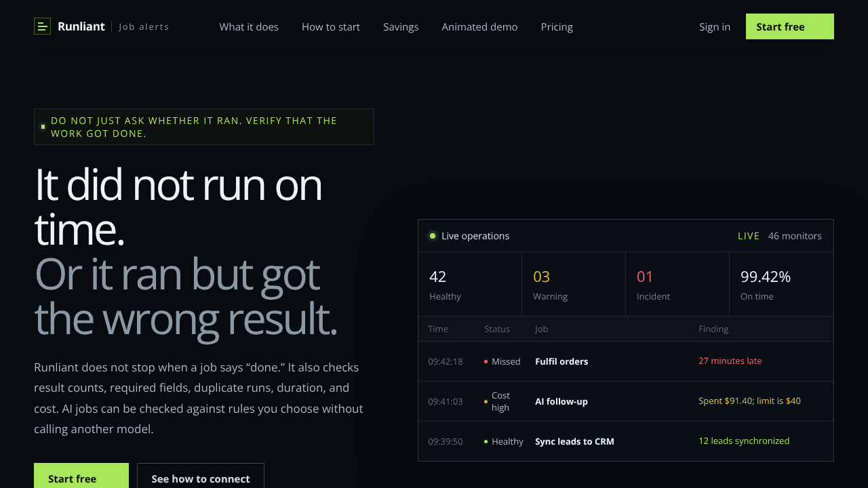
Task: Click timestamp 09:41:03
Action: (x=446, y=401)
